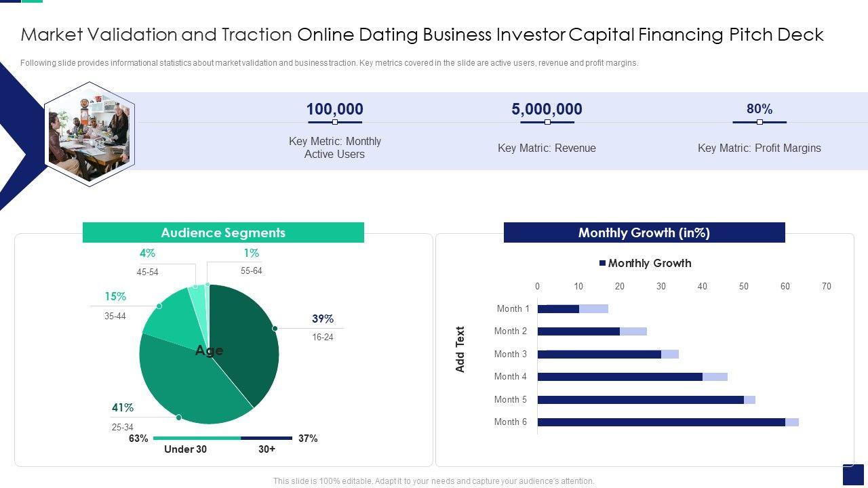The width and height of the screenshot is (868, 488).
Task: Click the 30+ navy progress bar segment
Action: 267,439
